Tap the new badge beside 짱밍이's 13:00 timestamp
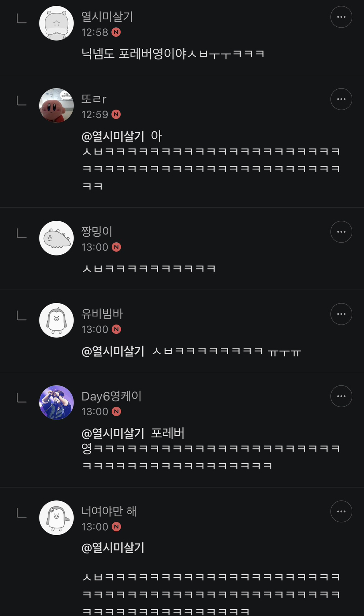 pos(116,247)
